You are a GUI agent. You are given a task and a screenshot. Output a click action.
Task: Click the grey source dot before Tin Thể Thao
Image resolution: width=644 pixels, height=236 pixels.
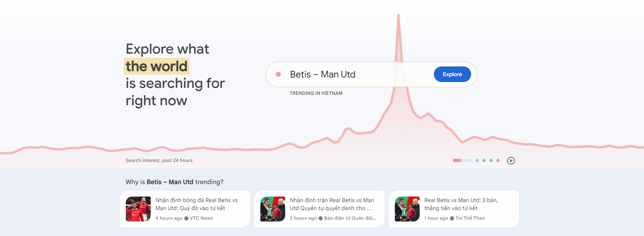(x=452, y=218)
